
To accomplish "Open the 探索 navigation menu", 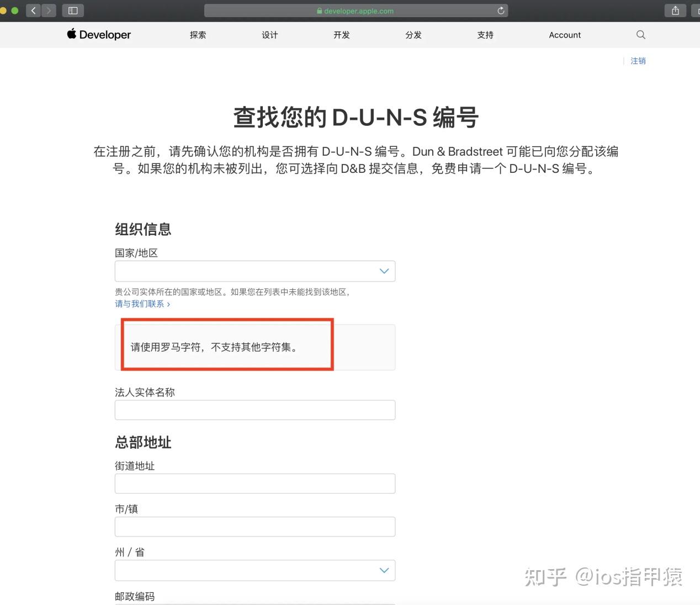I will 198,35.
